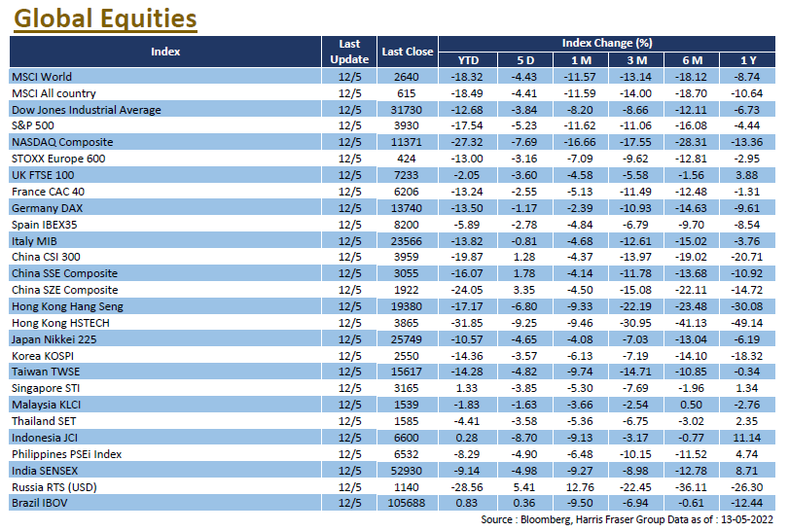Click the Indonesia JCI label
This screenshot has width=789, height=532.
[x=45, y=438]
